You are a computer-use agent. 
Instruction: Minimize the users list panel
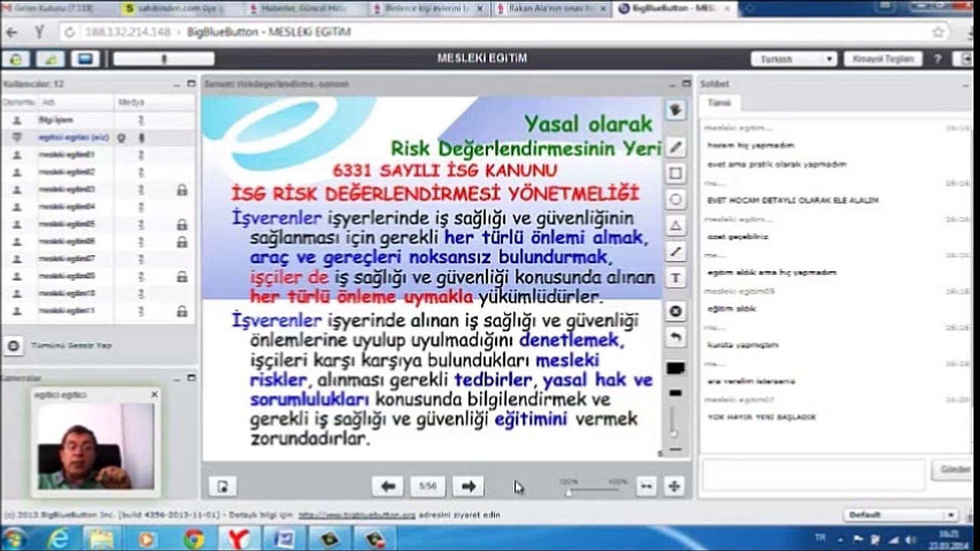pyautogui.click(x=177, y=83)
